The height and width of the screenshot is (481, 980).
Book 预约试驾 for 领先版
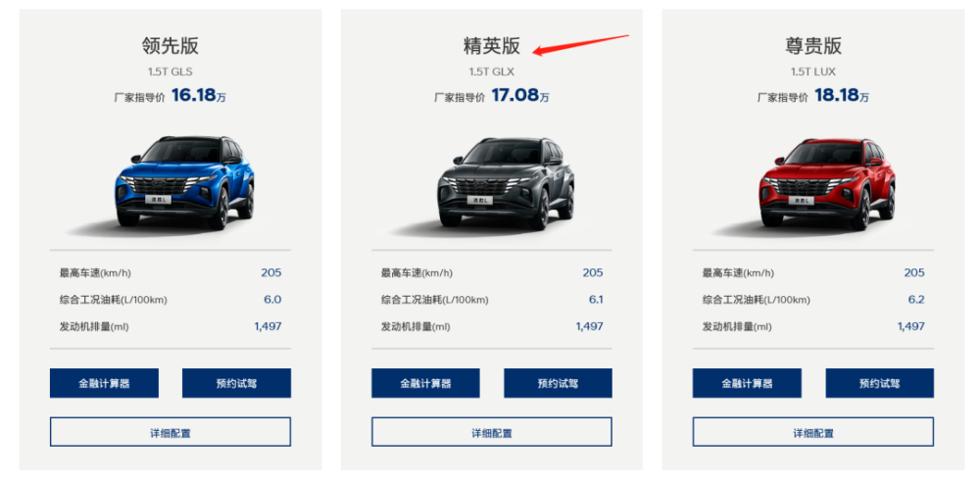pos(236,383)
